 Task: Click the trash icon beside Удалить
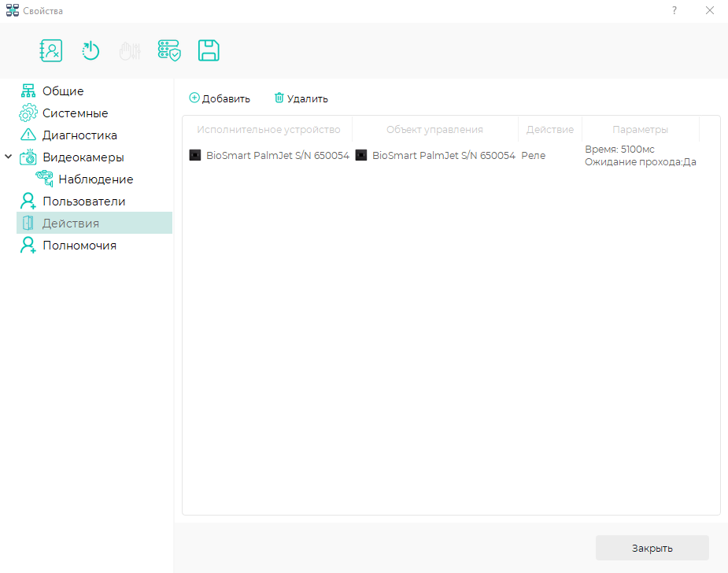coord(279,98)
